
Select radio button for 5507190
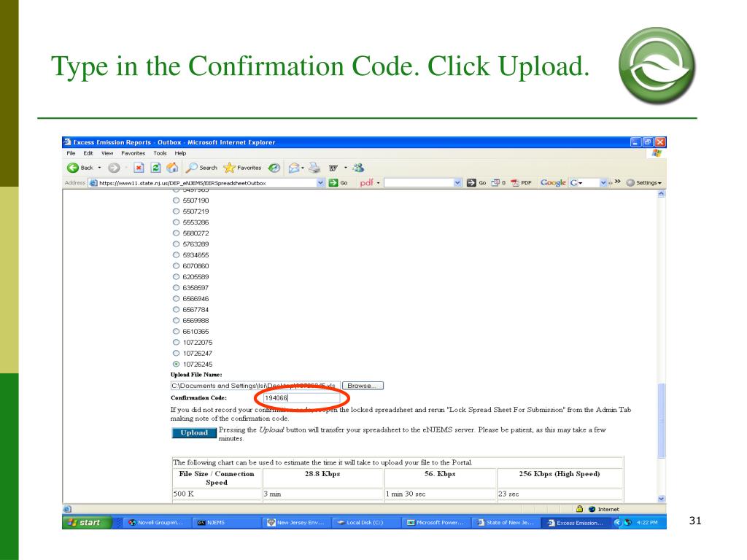click(177, 201)
